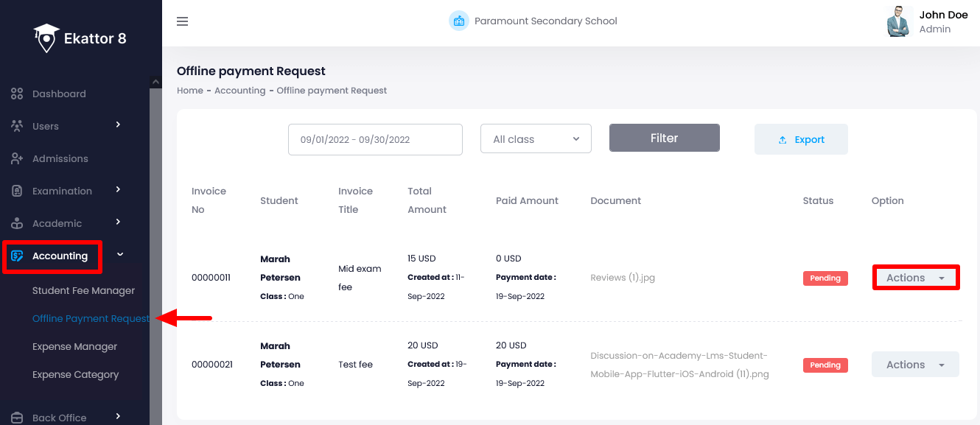
Task: Click the Dashboard grid icon in sidebar
Action: [x=17, y=94]
